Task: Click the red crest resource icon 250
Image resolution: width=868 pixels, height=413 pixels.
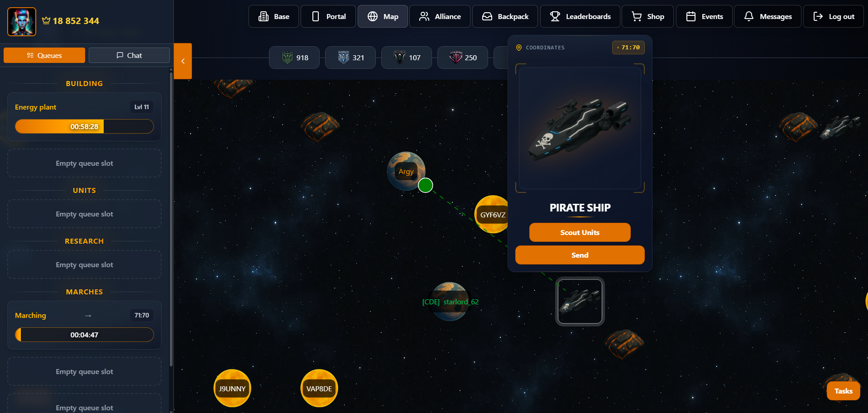Action: 456,58
